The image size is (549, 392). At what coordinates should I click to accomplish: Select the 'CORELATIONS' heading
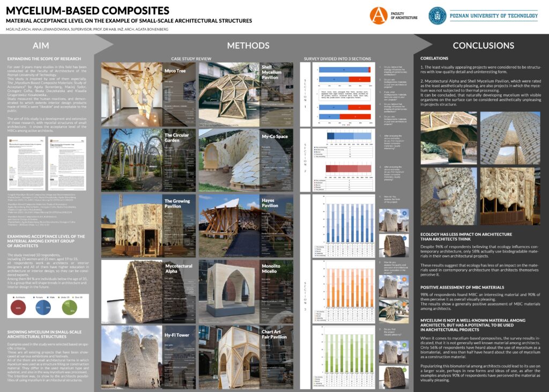pyautogui.click(x=434, y=58)
